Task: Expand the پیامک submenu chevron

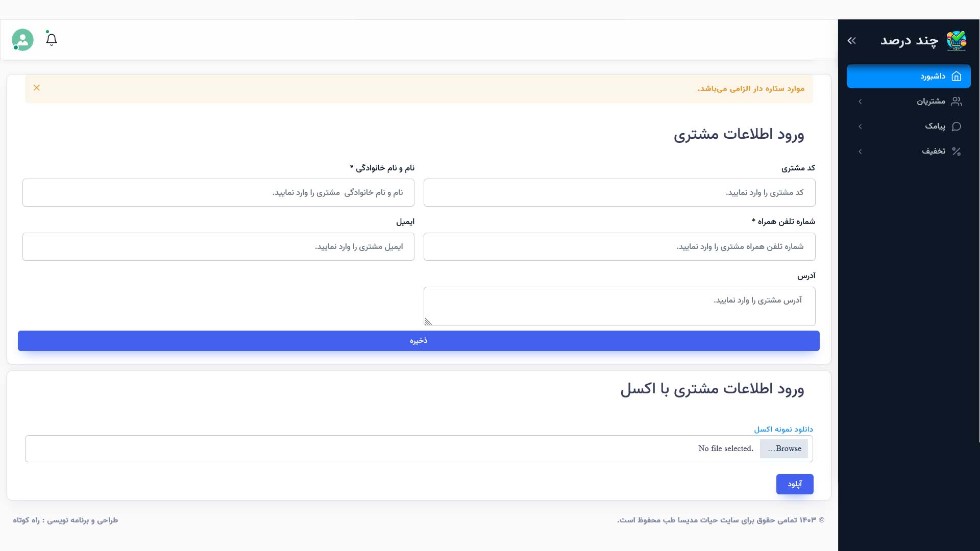Action: click(x=860, y=127)
